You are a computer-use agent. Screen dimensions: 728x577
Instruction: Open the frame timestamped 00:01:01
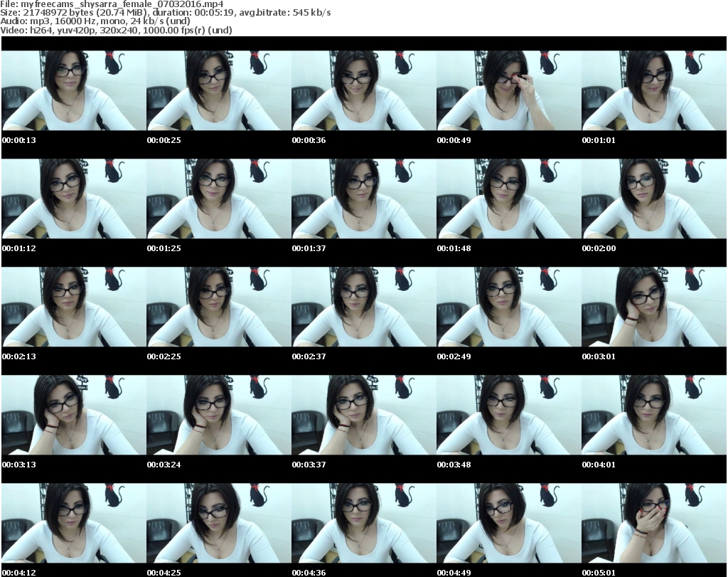pos(654,90)
